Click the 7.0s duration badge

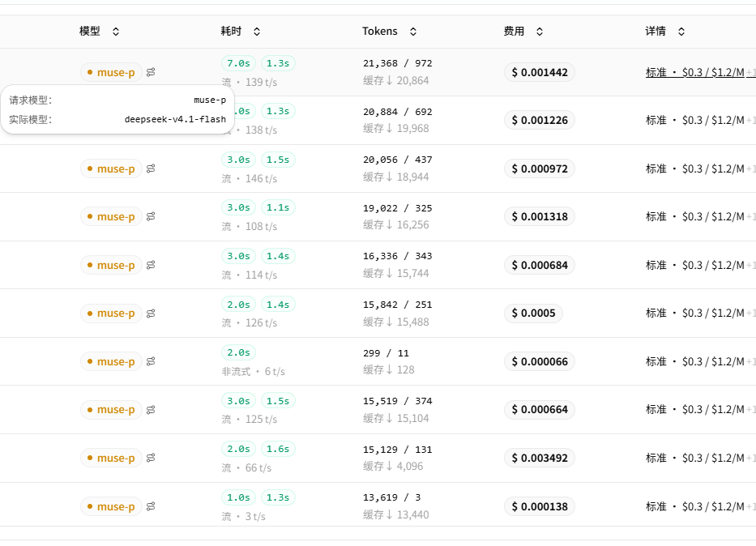pos(239,63)
